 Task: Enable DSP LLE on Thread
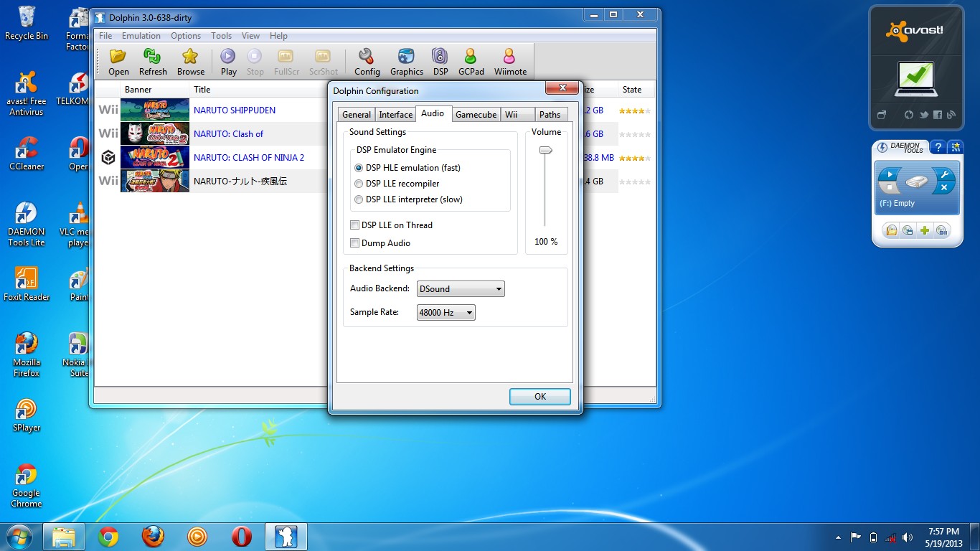[391, 225]
